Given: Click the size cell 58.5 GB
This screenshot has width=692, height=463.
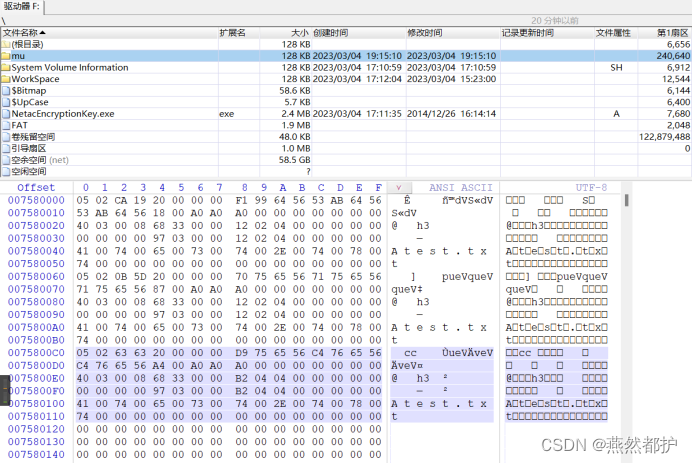Looking at the screenshot, I should tap(294, 160).
